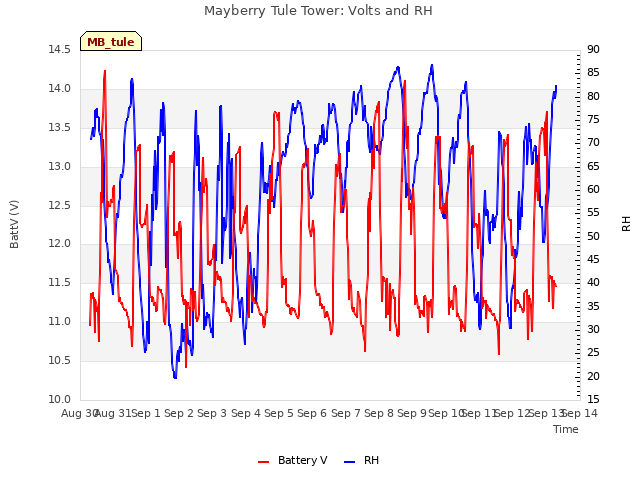Click the Sep 4 date label
640x480 pixels.
click(246, 413)
